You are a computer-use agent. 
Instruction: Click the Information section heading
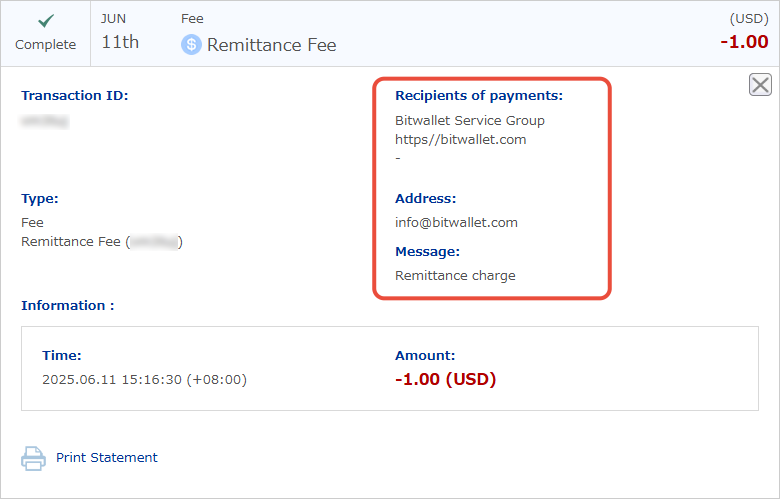tap(68, 305)
